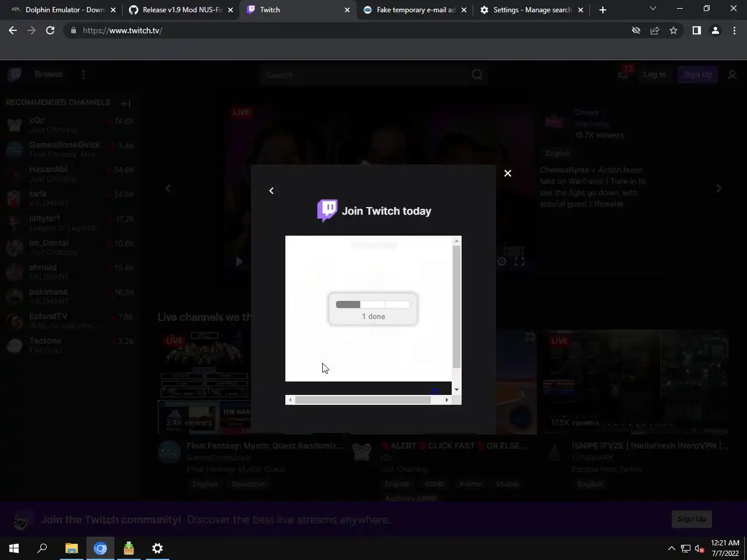This screenshot has width=747, height=560.
Task: Open the Tectone channel
Action: coord(70,345)
